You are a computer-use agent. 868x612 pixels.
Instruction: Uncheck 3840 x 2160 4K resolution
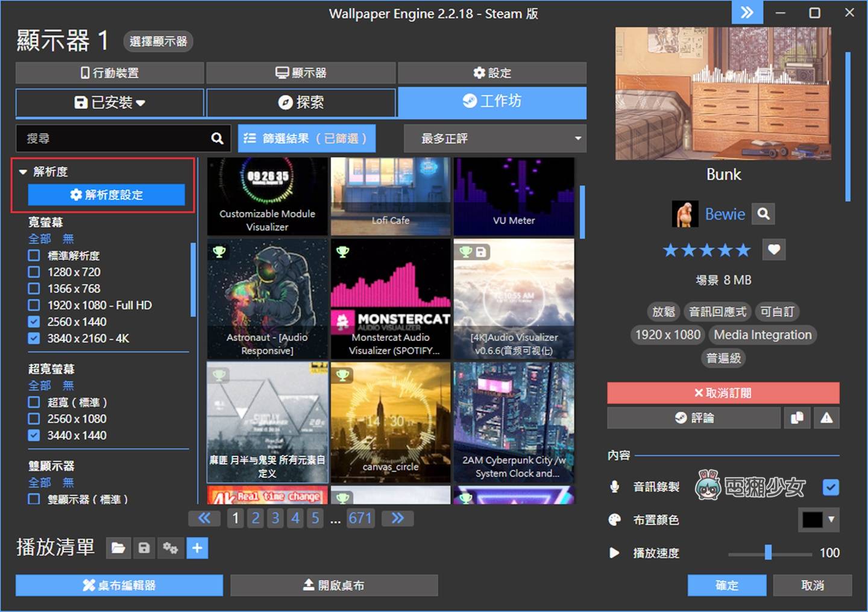(34, 339)
